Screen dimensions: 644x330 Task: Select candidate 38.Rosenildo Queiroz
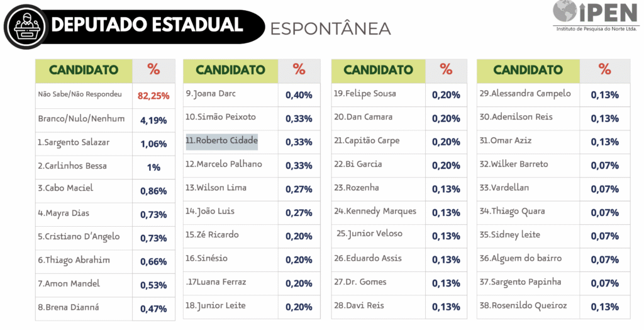tap(523, 305)
